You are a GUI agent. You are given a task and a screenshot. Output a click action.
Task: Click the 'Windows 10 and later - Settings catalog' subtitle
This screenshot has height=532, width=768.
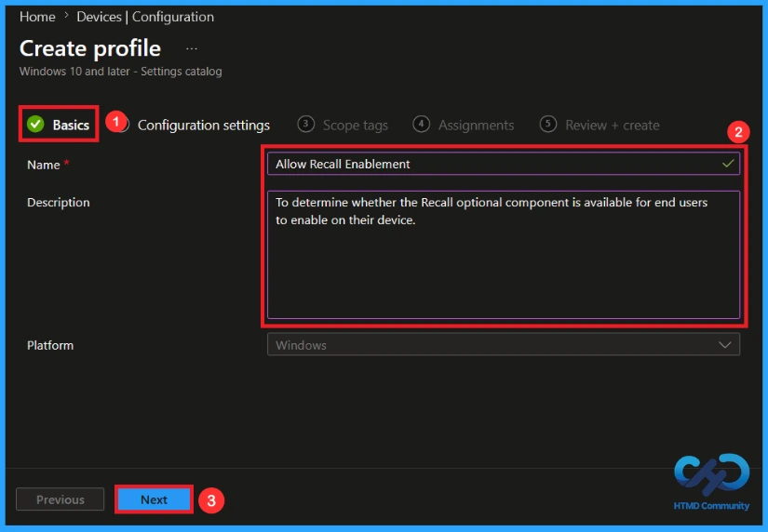coord(120,72)
